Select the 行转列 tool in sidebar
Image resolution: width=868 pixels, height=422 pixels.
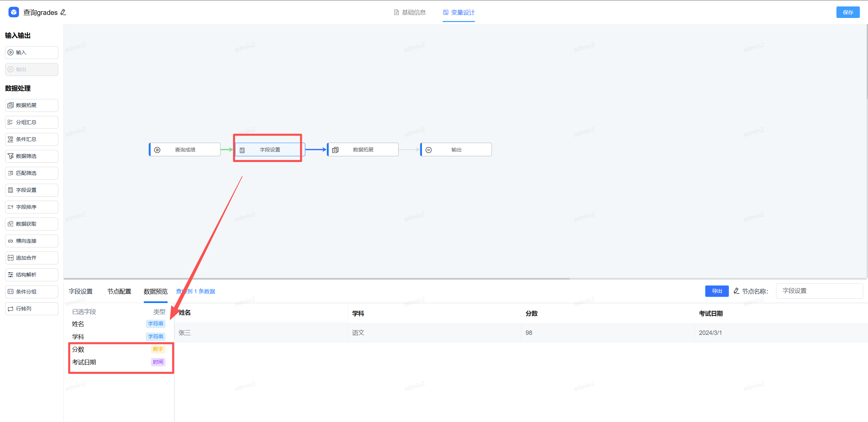(32, 309)
